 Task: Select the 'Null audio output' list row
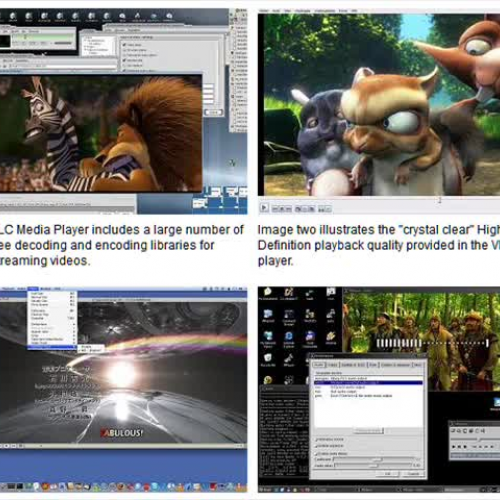(x=368, y=391)
